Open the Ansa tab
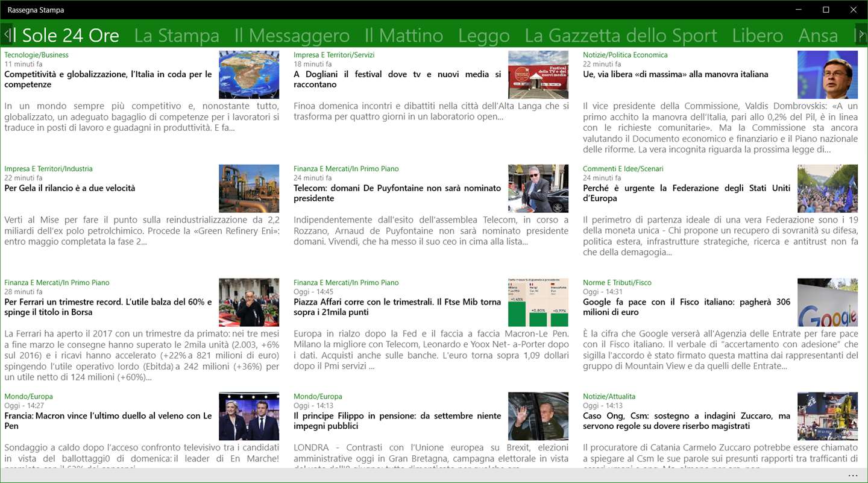 pos(818,36)
